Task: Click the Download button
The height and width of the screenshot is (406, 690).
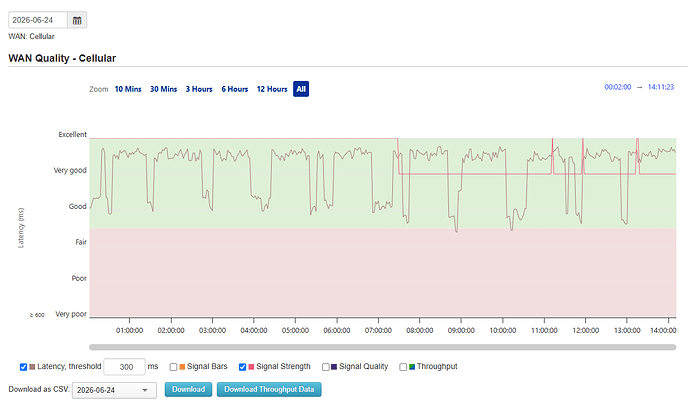Action: [188, 390]
